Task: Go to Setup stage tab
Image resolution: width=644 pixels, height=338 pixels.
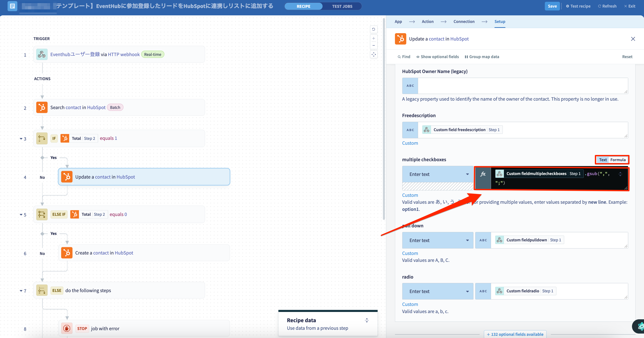Action: click(x=500, y=22)
